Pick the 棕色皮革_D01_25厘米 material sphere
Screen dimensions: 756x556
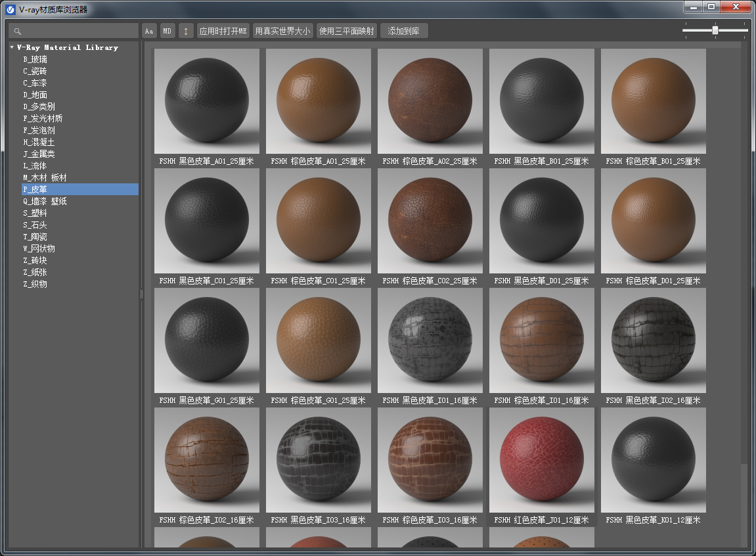coord(654,221)
